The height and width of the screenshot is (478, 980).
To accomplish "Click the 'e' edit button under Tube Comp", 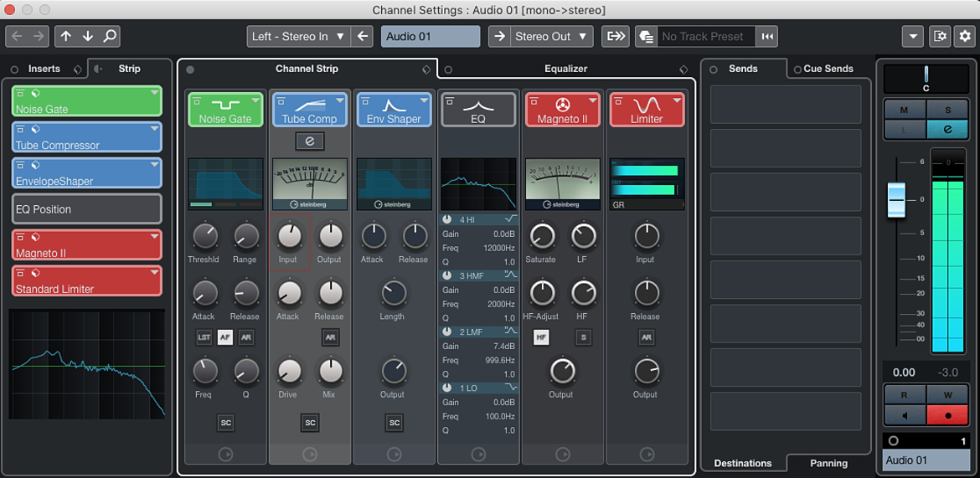I will (309, 141).
